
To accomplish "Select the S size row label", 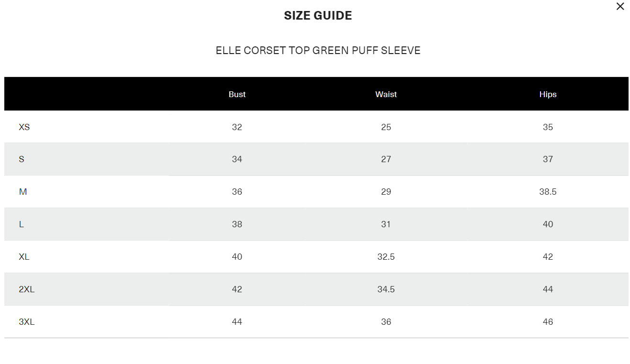I will point(22,159).
